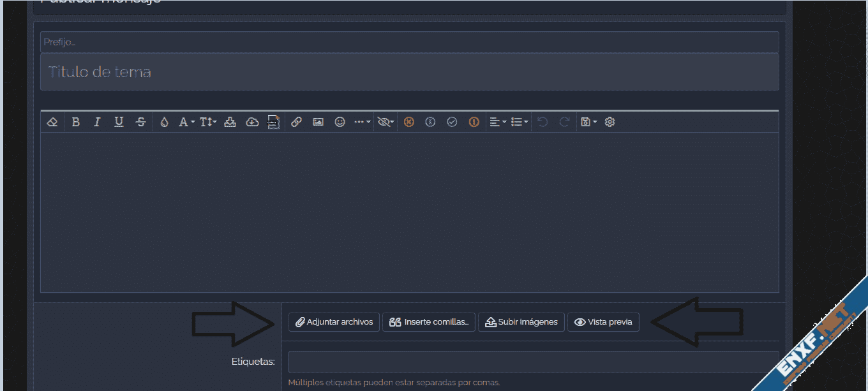Image resolution: width=868 pixels, height=391 pixels.
Task: Open the text alignment dropdown
Action: click(497, 122)
